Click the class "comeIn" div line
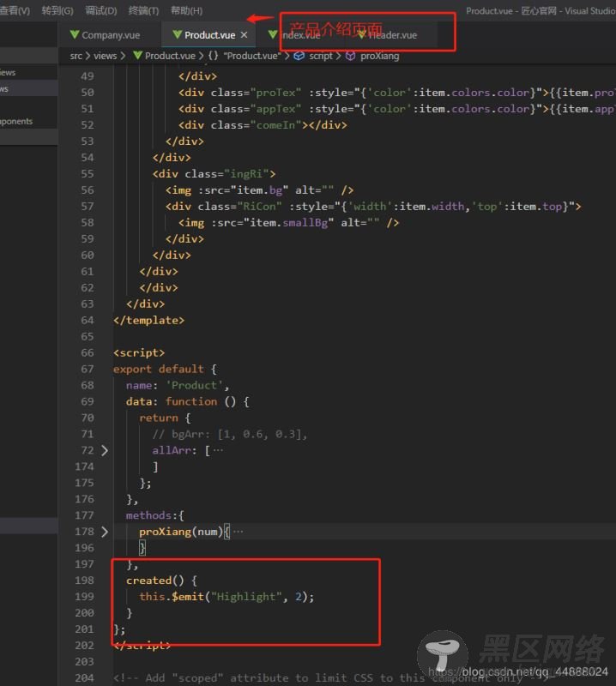 click(263, 125)
